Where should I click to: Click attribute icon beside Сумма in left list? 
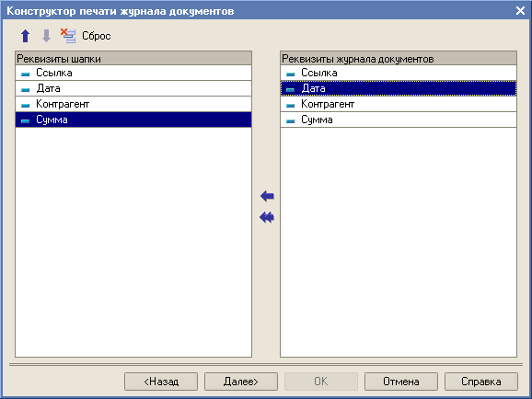(26, 120)
